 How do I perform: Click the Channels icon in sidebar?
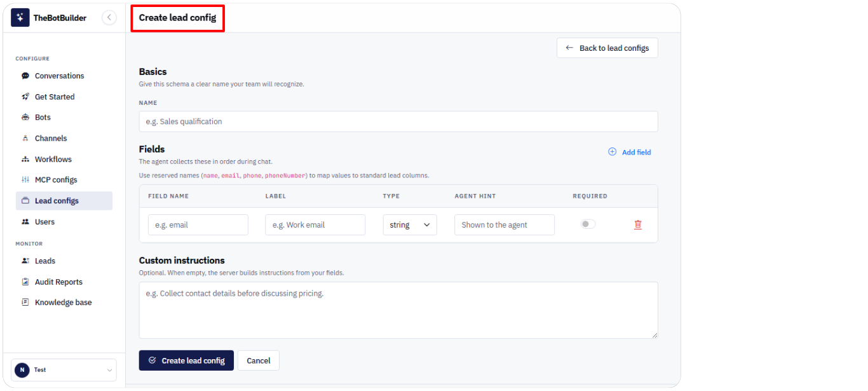[x=25, y=139]
